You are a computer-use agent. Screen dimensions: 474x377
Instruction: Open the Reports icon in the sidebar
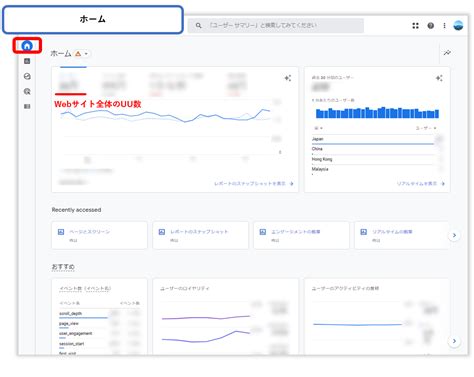click(27, 61)
